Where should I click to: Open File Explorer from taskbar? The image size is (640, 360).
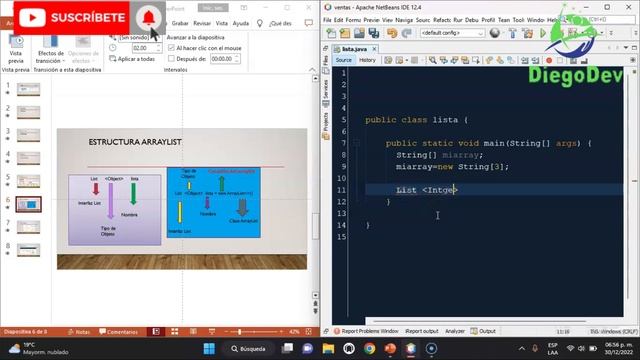click(x=328, y=349)
